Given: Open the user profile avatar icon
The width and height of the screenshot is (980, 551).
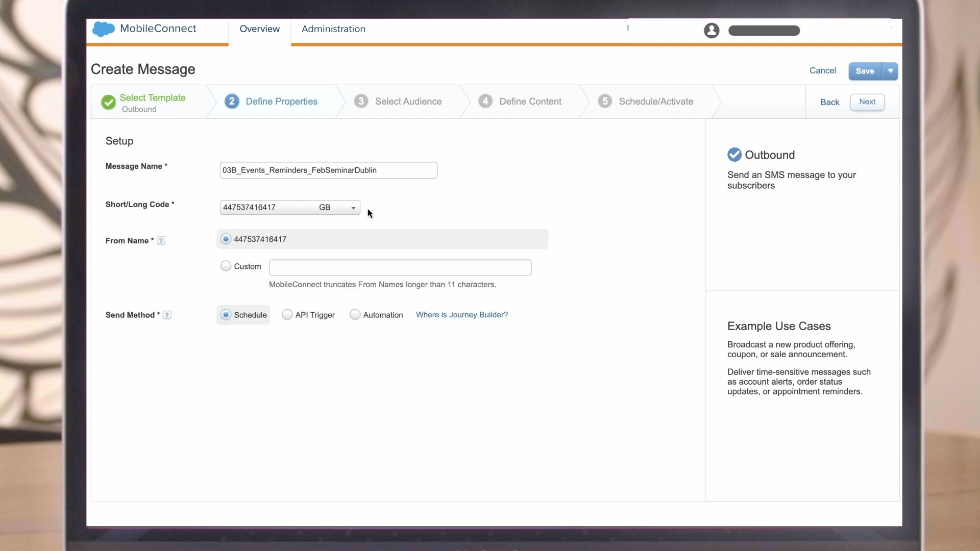Looking at the screenshot, I should (712, 31).
